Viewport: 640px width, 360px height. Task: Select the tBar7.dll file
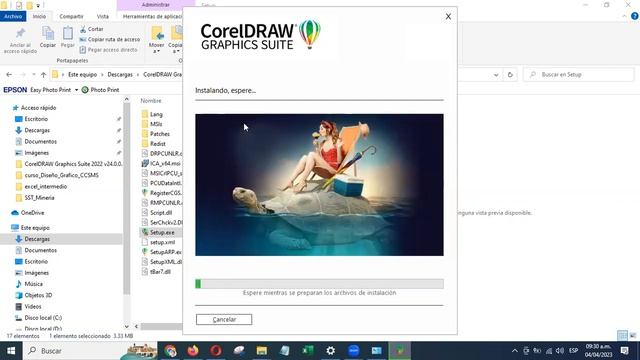pyautogui.click(x=160, y=271)
